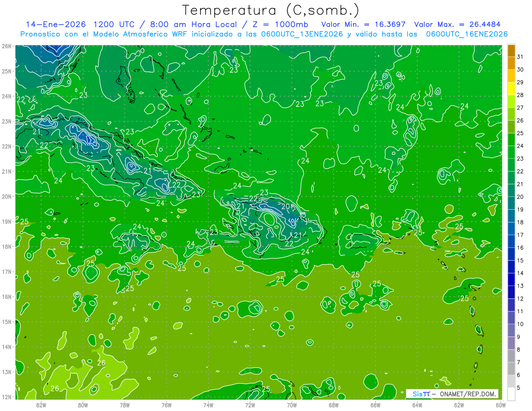The image size is (532, 411).
Task: Click the "78W" longitude axis label
Action: [125, 404]
